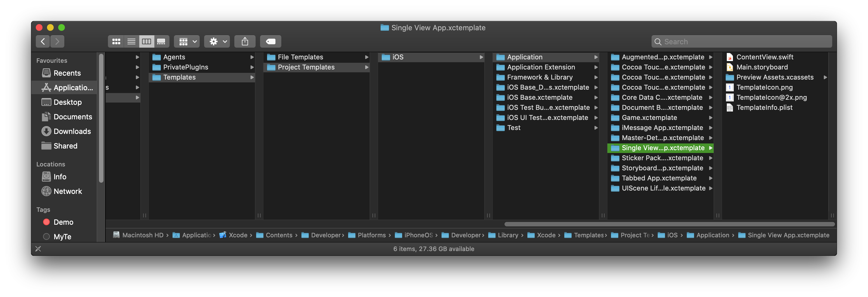Expand the Preview Assets.xcassets folder arrow

825,77
